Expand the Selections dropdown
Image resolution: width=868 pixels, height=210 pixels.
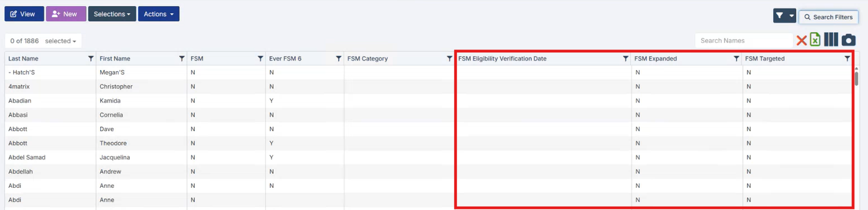[112, 14]
